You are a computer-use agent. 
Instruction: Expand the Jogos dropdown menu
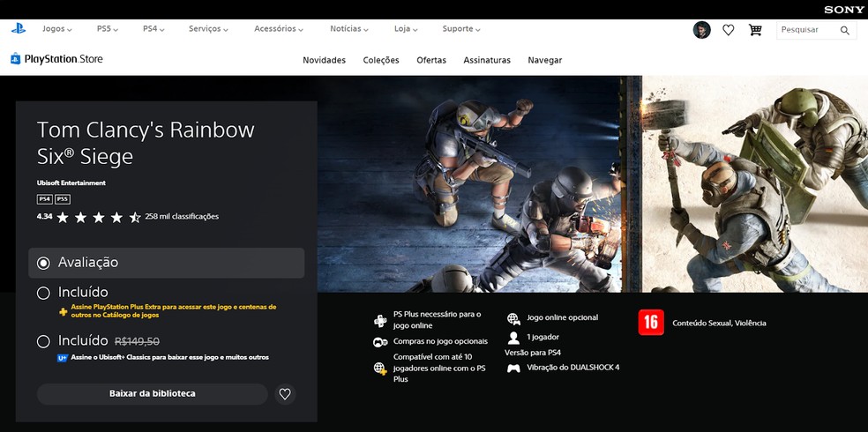click(x=57, y=29)
